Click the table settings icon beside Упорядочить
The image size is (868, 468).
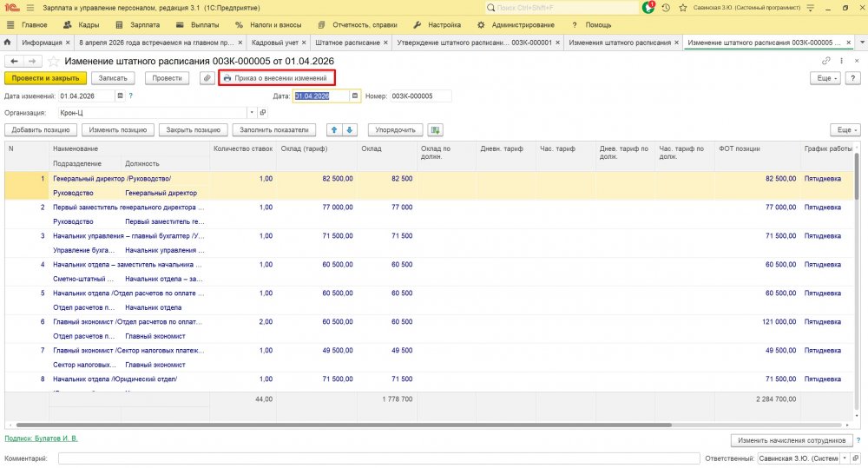(435, 129)
